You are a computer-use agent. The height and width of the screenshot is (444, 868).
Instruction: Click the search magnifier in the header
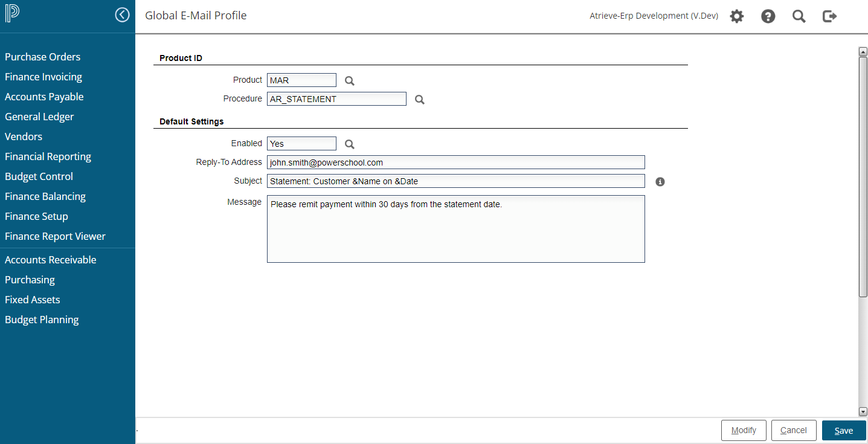pyautogui.click(x=799, y=16)
